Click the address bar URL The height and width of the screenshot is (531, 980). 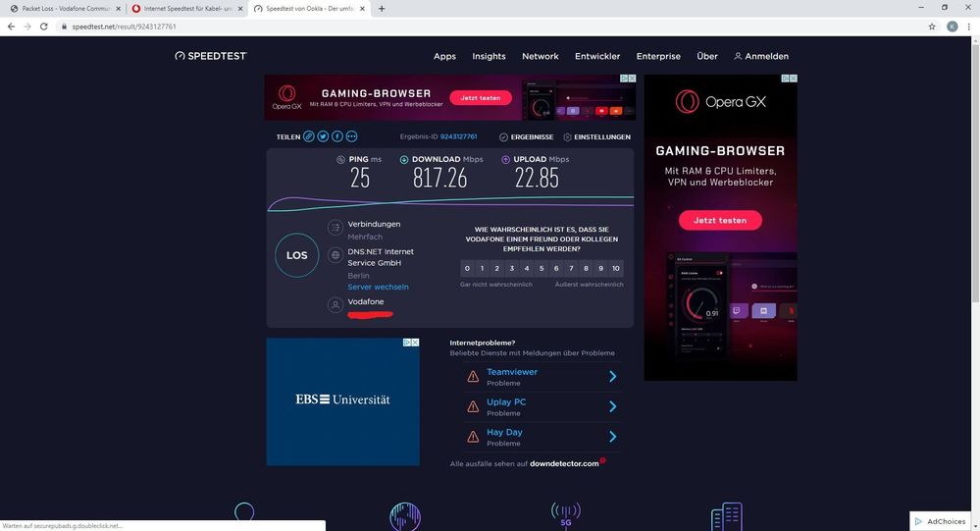pyautogui.click(x=124, y=27)
